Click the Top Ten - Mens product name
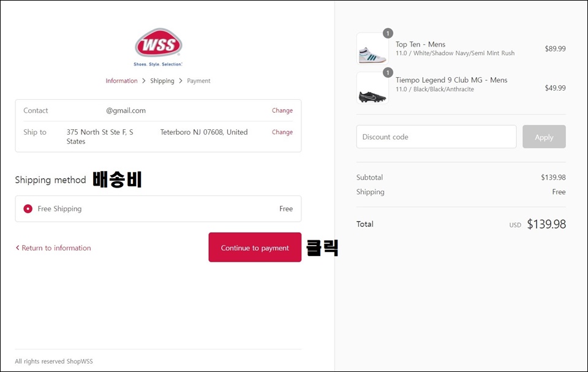588x372 pixels. pyautogui.click(x=420, y=44)
